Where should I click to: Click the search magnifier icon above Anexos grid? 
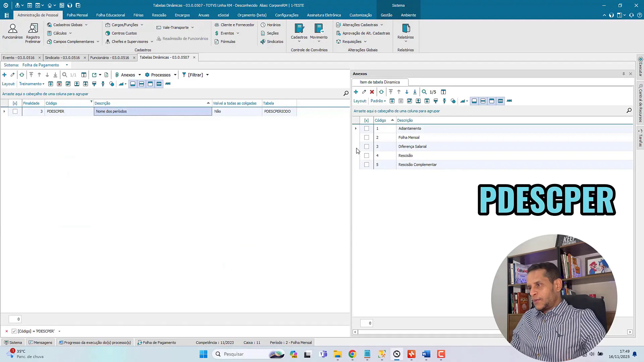[629, 111]
